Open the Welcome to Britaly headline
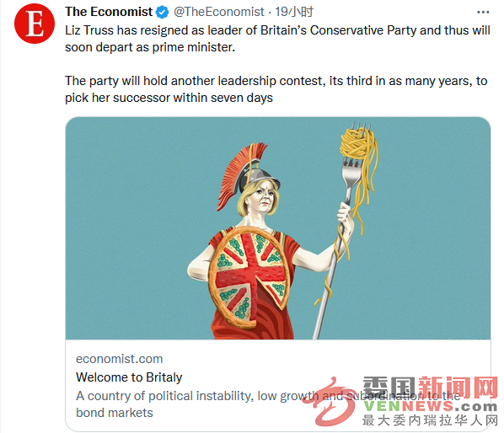The height and width of the screenshot is (433, 504). (129, 377)
